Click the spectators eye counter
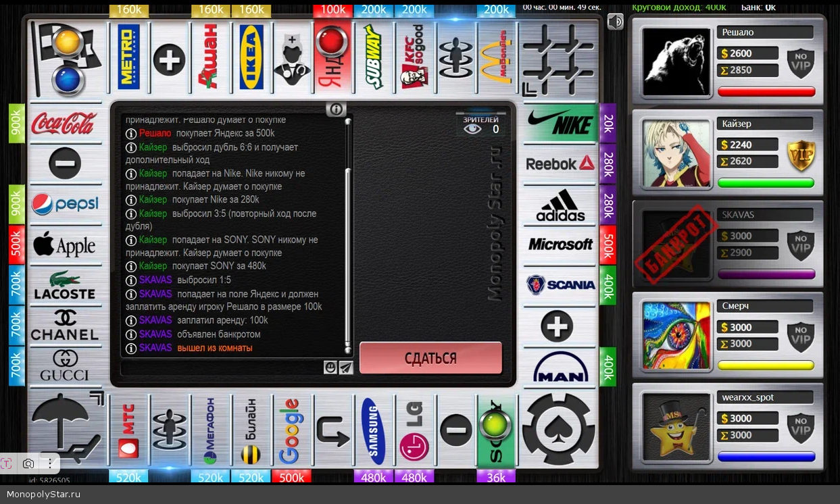The height and width of the screenshot is (504, 840). (x=480, y=125)
